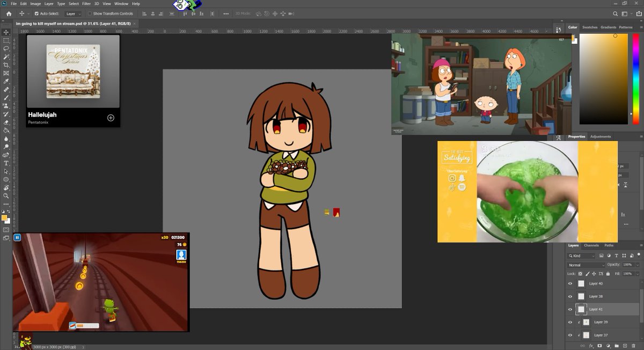This screenshot has height=350, width=644.
Task: Click the rainbow hue slider strip
Action: (x=637, y=78)
